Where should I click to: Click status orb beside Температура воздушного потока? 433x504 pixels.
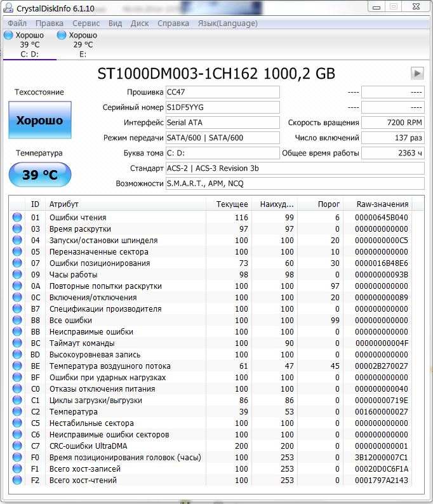click(x=17, y=366)
